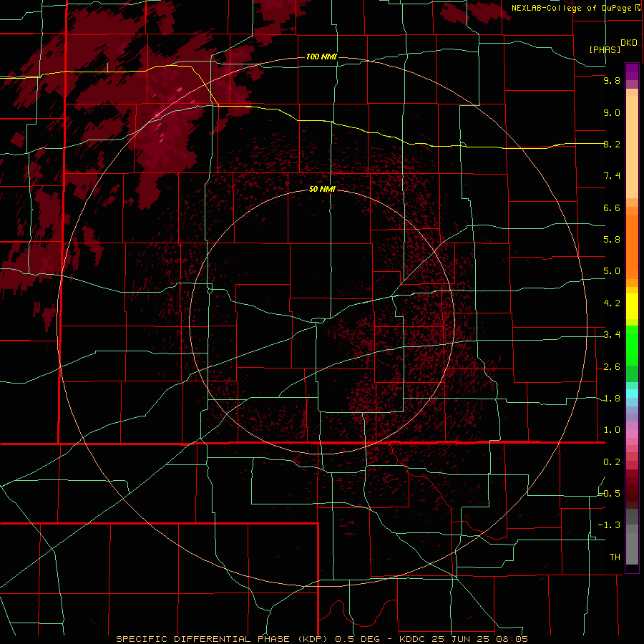Click the 0.2 value on the color scale

pos(612,462)
